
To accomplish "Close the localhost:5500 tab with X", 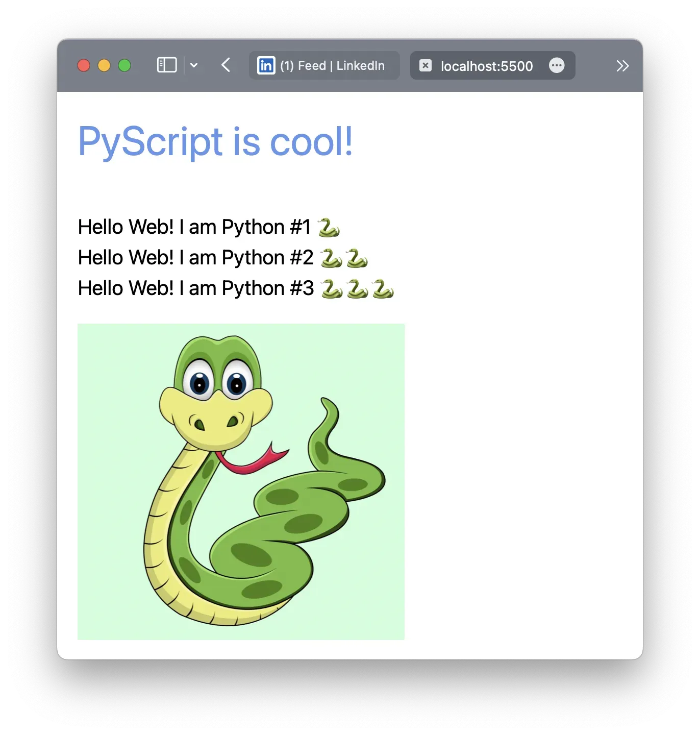I will click(x=426, y=65).
